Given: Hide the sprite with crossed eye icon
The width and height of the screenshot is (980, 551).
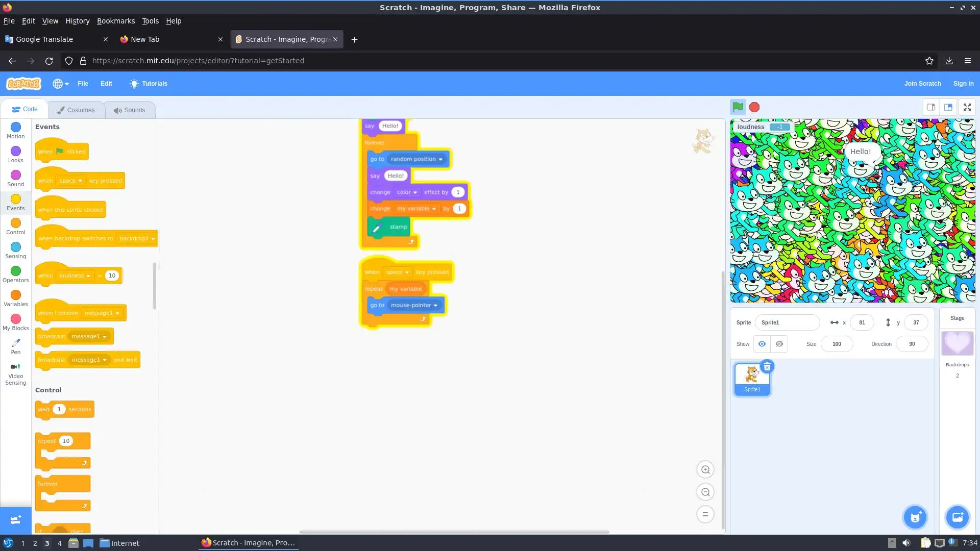Looking at the screenshot, I should coord(779,344).
